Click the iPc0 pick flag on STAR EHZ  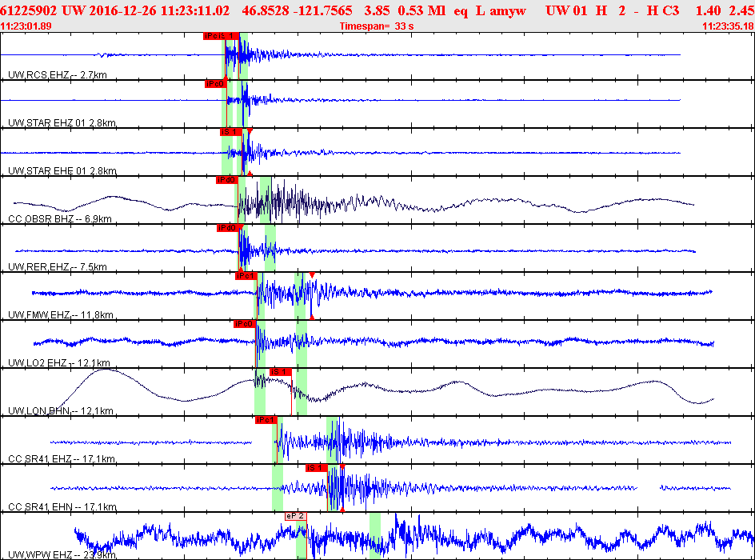tap(215, 84)
